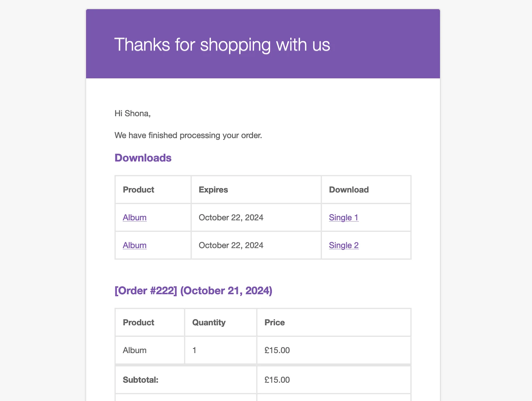Click the Price column header
Image resolution: width=532 pixels, height=401 pixels.
click(x=275, y=322)
